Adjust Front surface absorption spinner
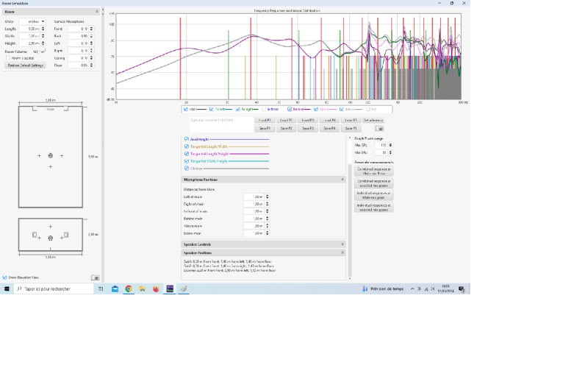 click(91, 29)
